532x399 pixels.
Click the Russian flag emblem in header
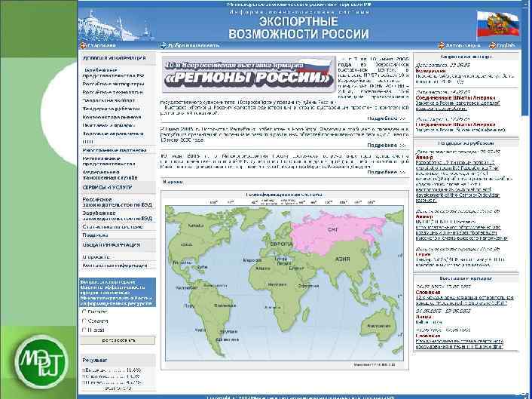click(498, 24)
